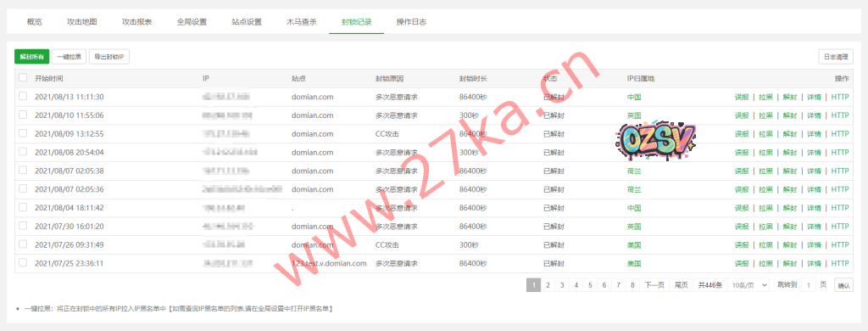Open the 全局设置 tab
This screenshot has height=331, width=868.
coord(192,22)
